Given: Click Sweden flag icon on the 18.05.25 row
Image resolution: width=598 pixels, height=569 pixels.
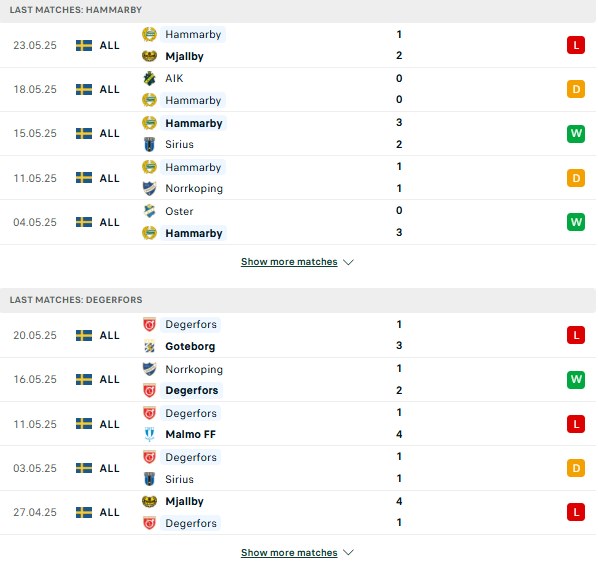Looking at the screenshot, I should point(84,89).
